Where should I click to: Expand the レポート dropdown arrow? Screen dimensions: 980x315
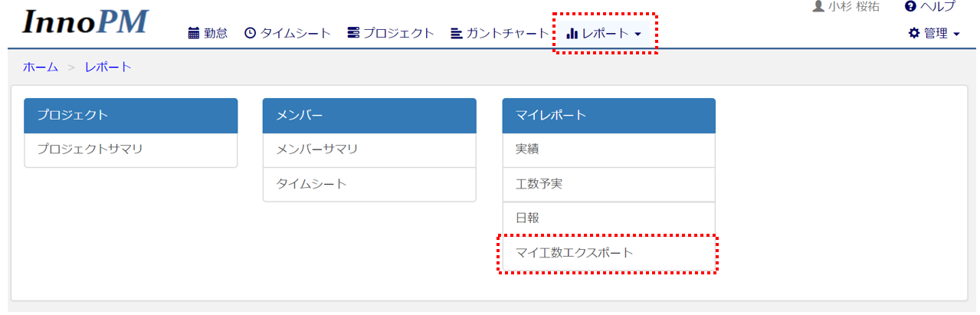[637, 34]
